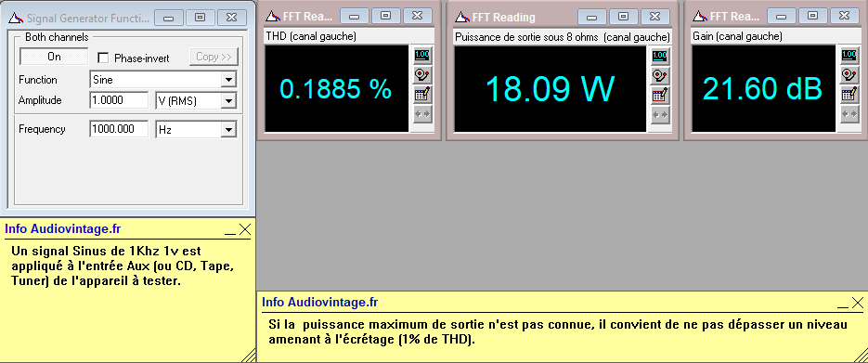
Task: Click the 1.00 display icon in Gain window
Action: click(849, 55)
